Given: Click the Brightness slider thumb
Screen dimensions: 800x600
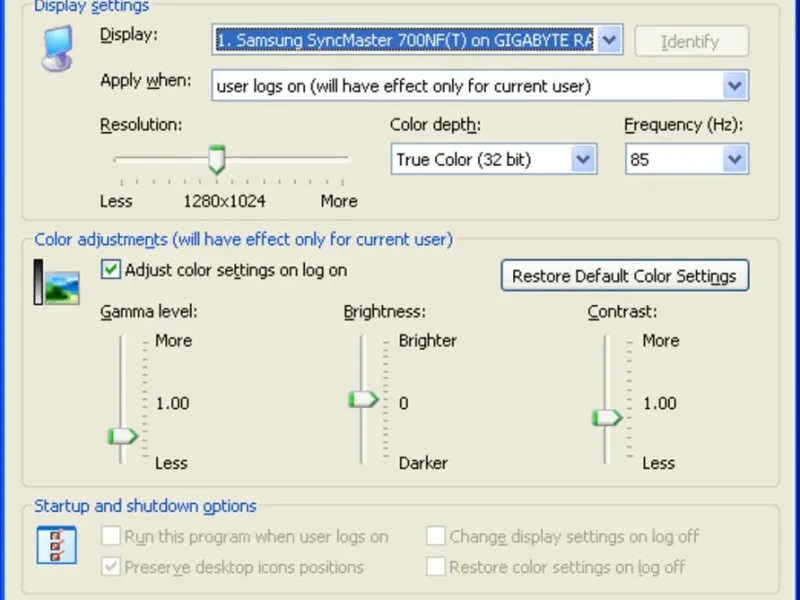Looking at the screenshot, I should pos(363,399).
